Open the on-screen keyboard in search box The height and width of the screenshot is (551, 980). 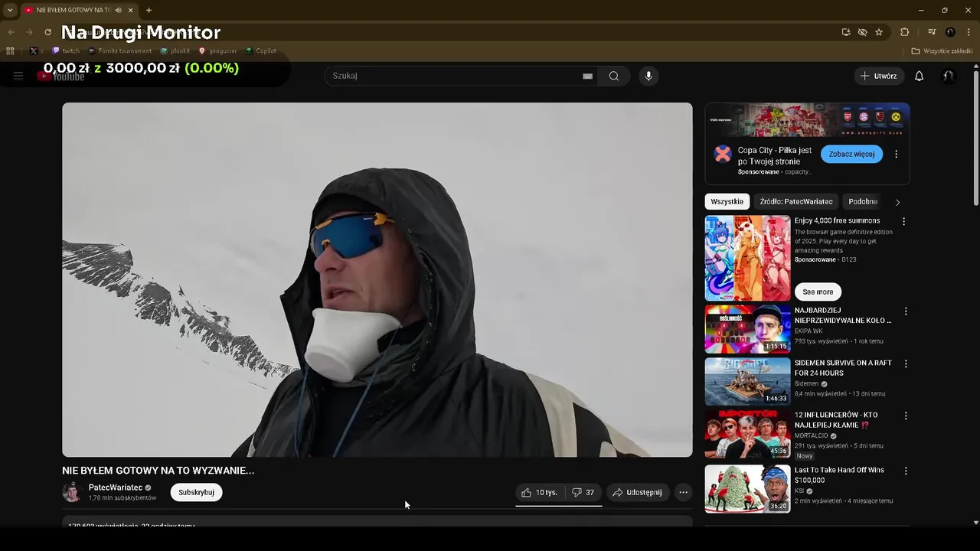pyautogui.click(x=587, y=77)
